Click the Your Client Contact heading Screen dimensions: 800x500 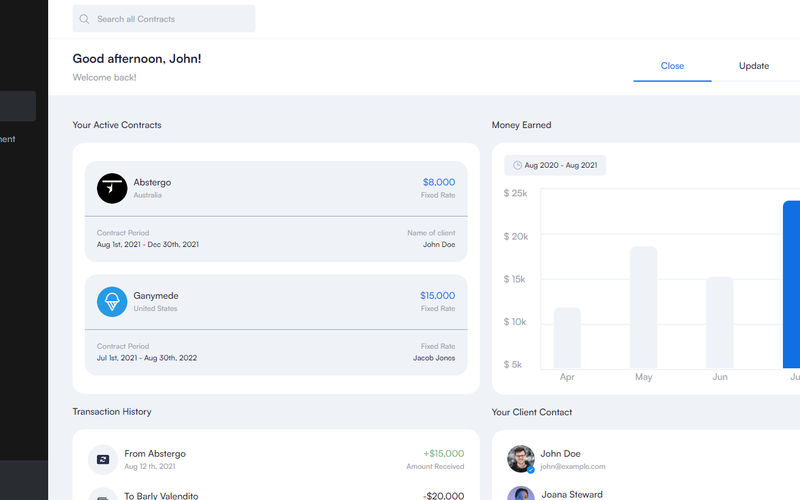[532, 412]
